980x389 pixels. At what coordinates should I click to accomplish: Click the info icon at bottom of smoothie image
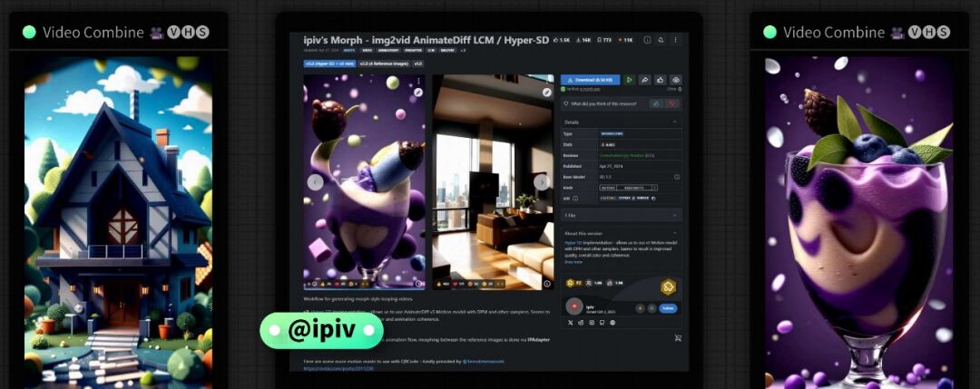pyautogui.click(x=418, y=284)
